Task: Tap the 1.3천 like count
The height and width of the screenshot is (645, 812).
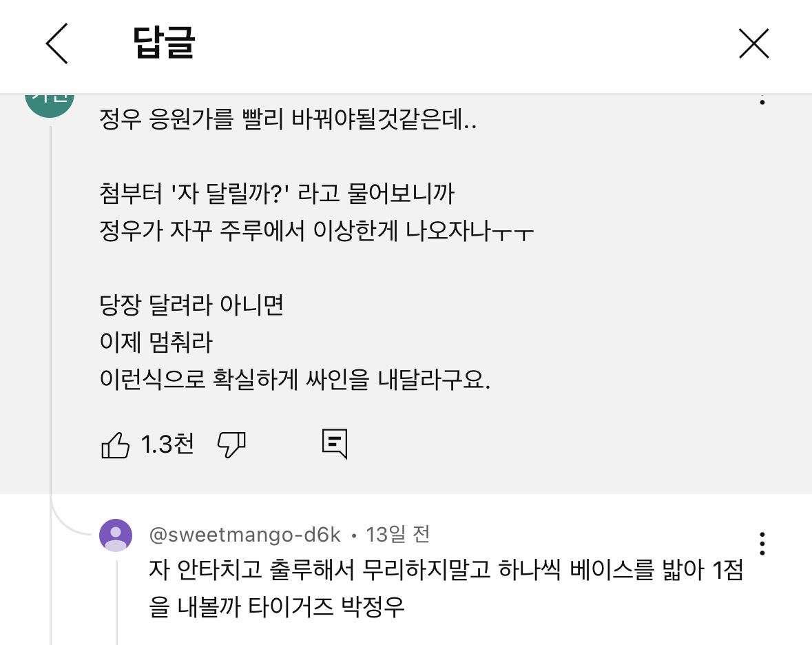Action: (167, 444)
